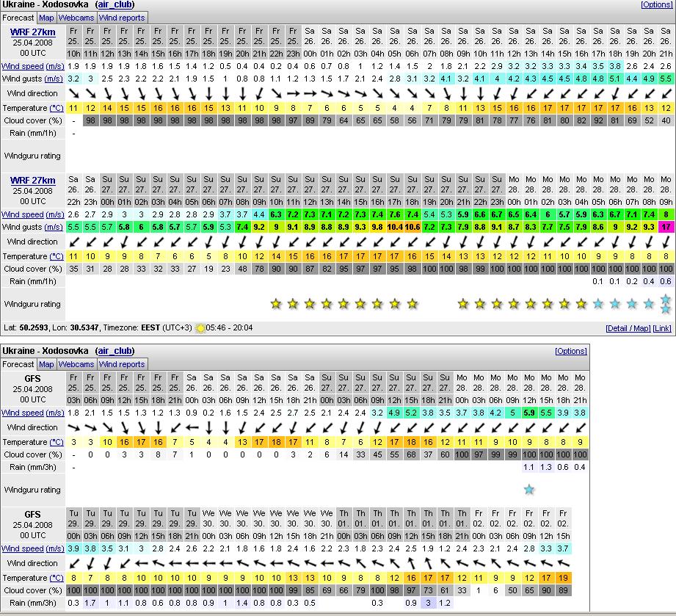Click the first yellow star in WRF rating
The image size is (676, 616).
pos(276,304)
